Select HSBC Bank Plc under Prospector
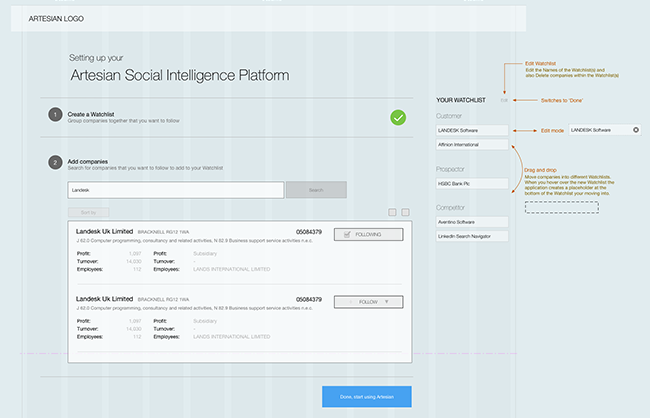This screenshot has width=650, height=418. tap(472, 184)
